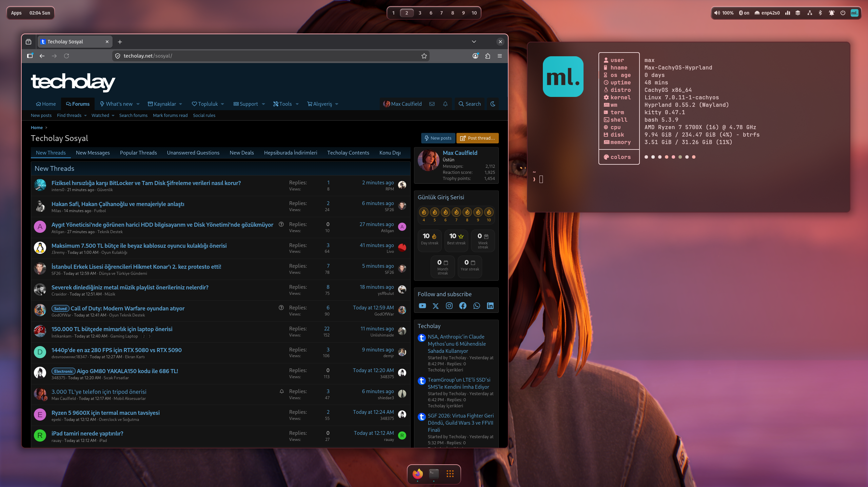The image size is (868, 487).
Task: Switch to workspace 3 in top bar
Action: [420, 13]
